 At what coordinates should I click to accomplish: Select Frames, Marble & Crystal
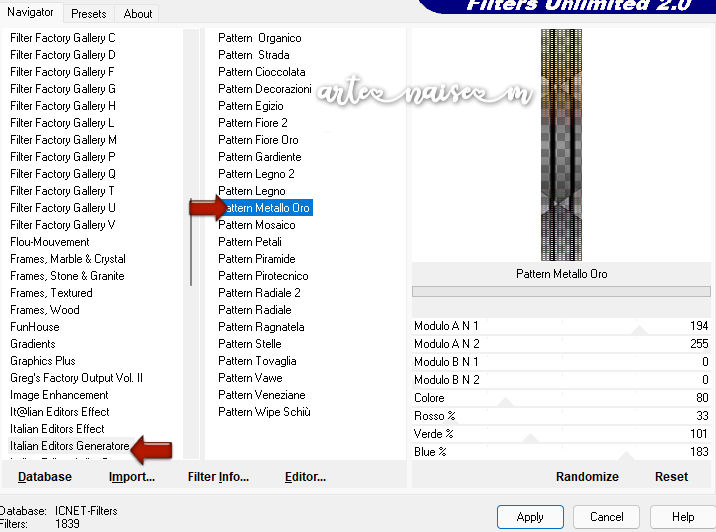68,259
